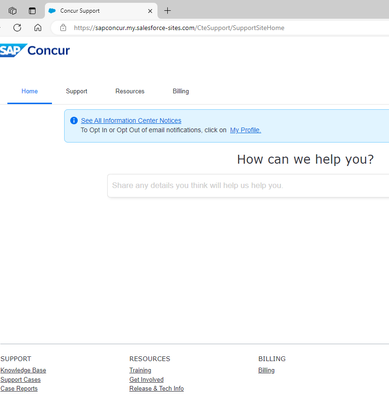Click the SUPPORT footer heading
389x400 pixels.
point(16,359)
